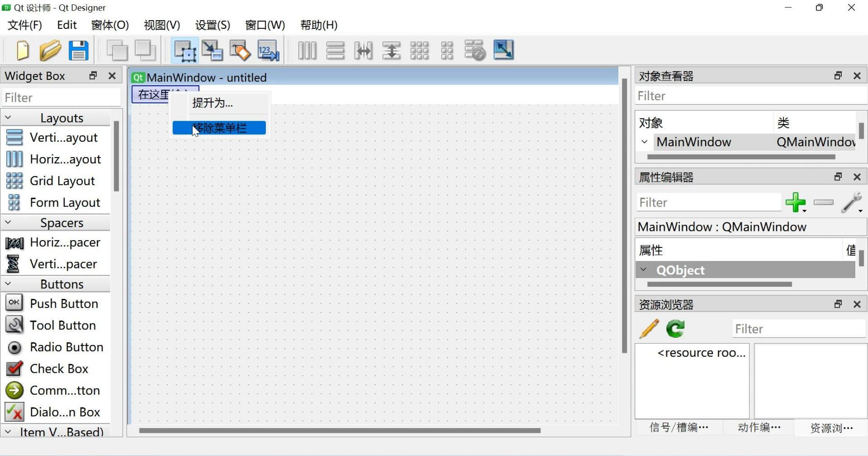The width and height of the screenshot is (868, 456).
Task: Choose 移除菜单栏 in context menu
Action: click(x=219, y=128)
